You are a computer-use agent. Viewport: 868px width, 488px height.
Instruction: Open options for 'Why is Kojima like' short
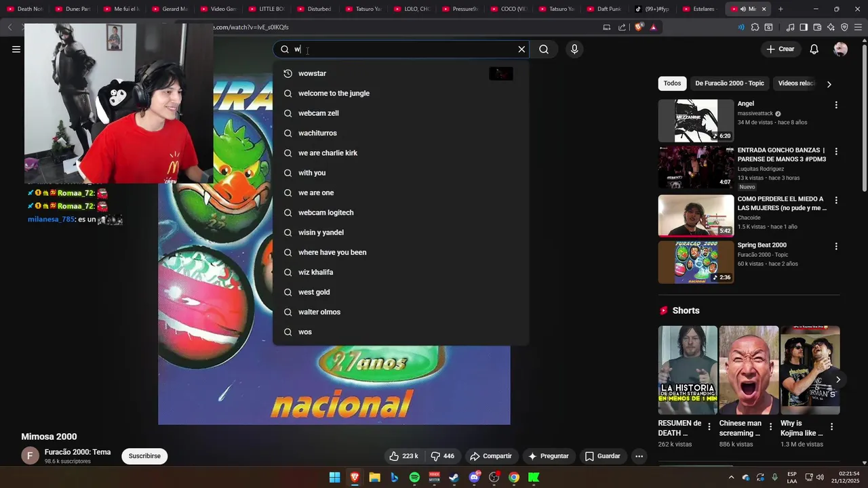(831, 427)
